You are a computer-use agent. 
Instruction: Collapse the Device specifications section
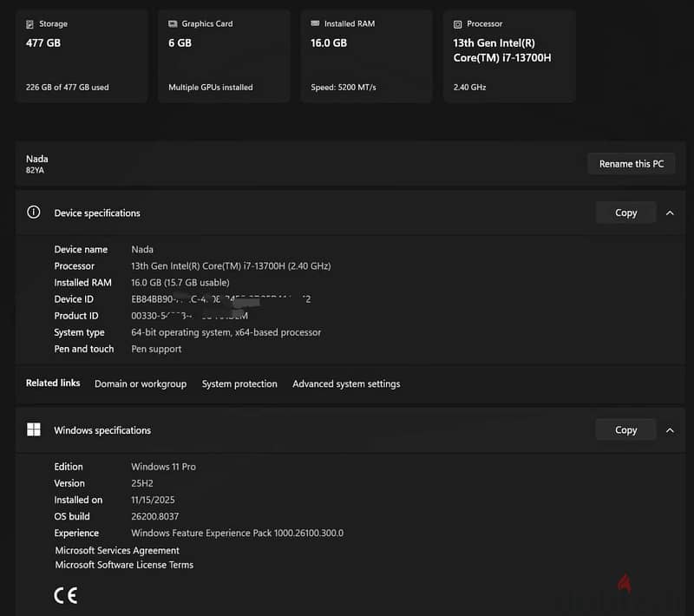(670, 213)
